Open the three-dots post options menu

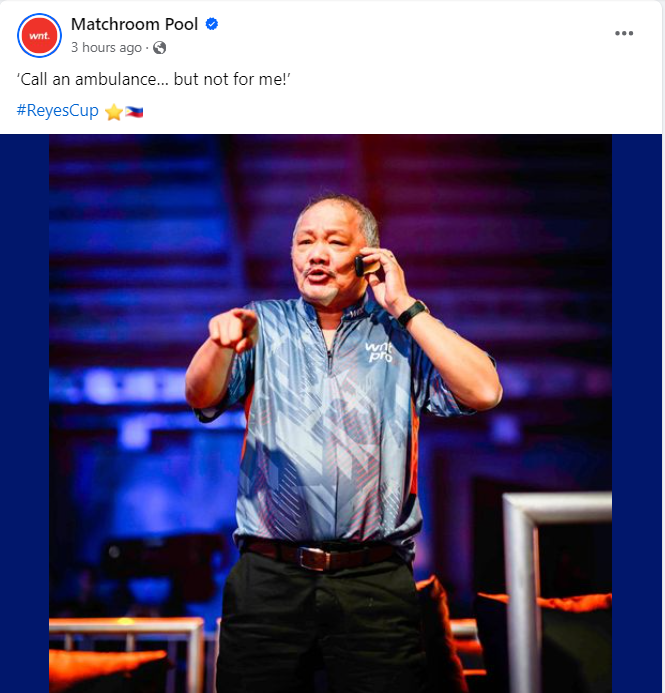pos(624,33)
